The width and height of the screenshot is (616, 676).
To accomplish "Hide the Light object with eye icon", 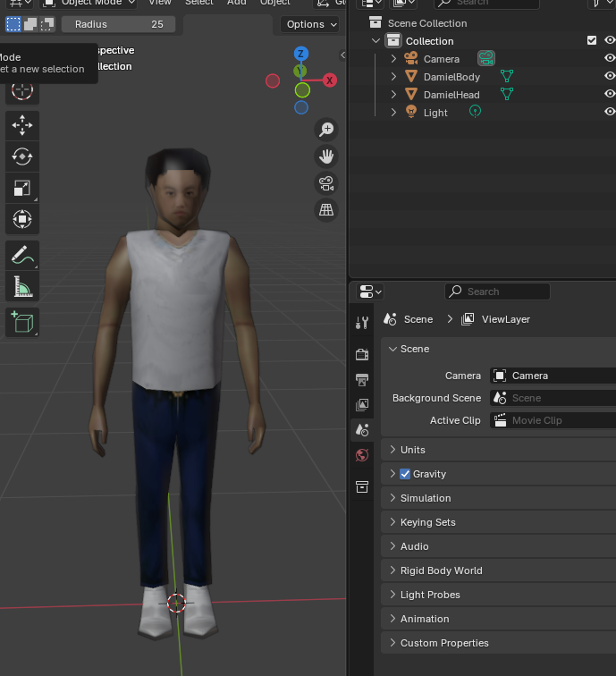I will [x=610, y=112].
